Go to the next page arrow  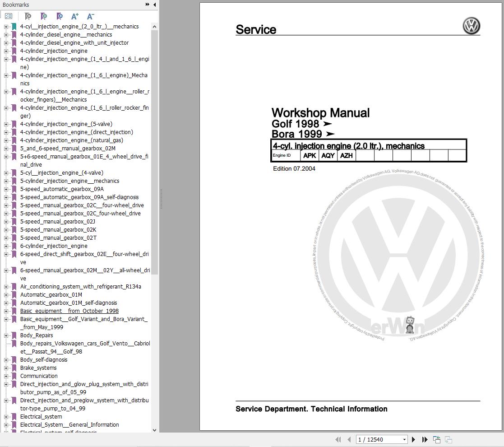413,439
